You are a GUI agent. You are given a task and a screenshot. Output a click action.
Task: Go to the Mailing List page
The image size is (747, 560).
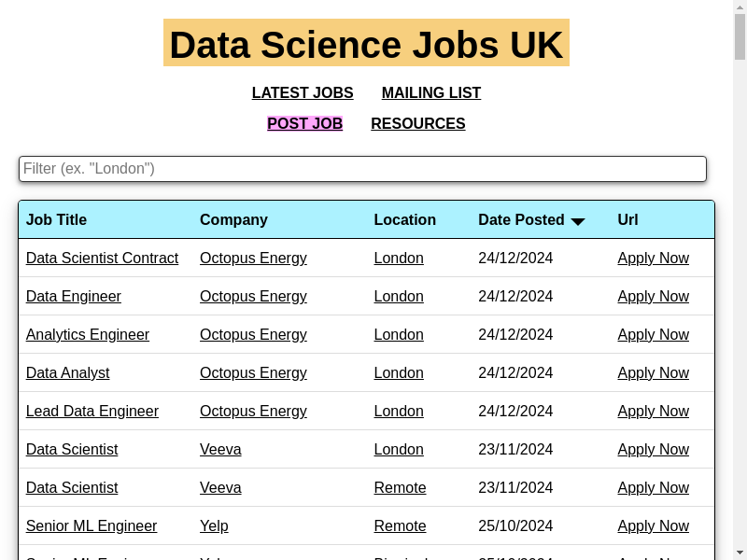(431, 93)
